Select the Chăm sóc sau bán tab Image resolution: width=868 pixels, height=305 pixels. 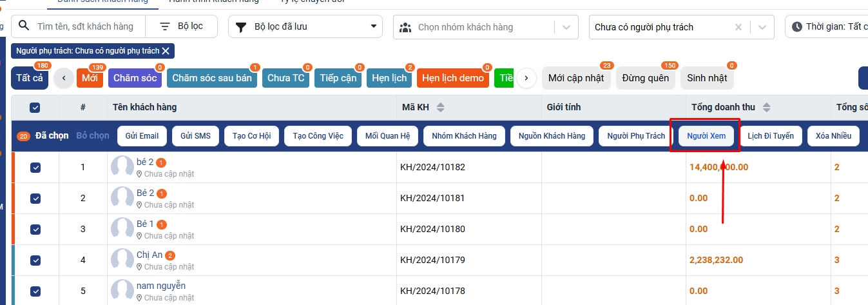[212, 78]
